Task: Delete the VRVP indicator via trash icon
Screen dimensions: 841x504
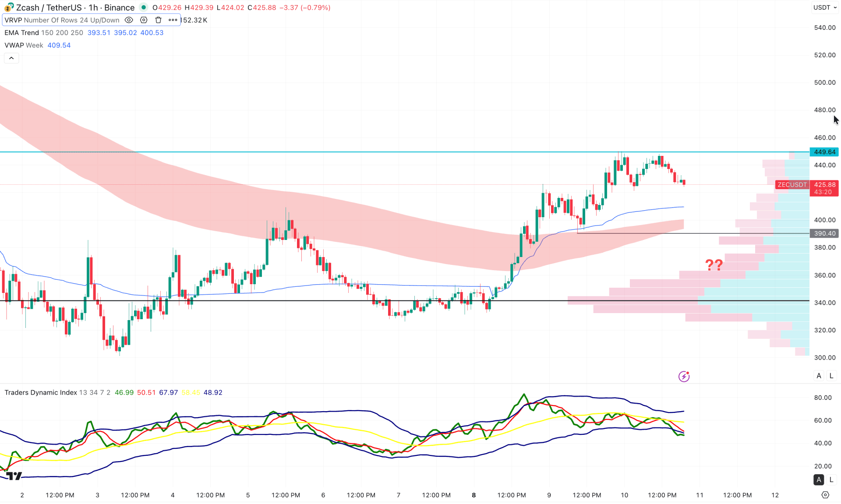Action: 158,20
